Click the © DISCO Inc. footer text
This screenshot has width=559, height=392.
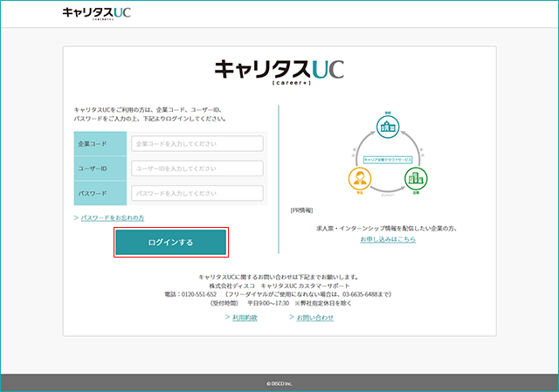coord(279,384)
